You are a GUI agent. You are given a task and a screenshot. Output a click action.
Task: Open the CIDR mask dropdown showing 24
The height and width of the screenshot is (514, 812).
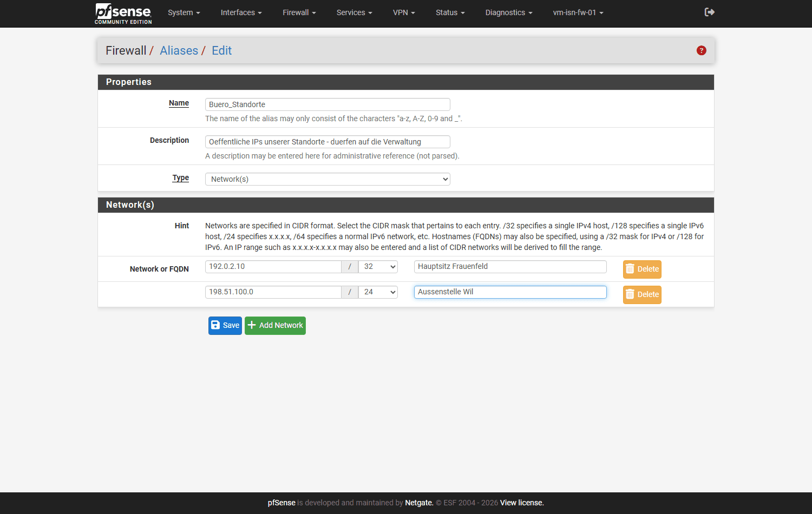[378, 292]
